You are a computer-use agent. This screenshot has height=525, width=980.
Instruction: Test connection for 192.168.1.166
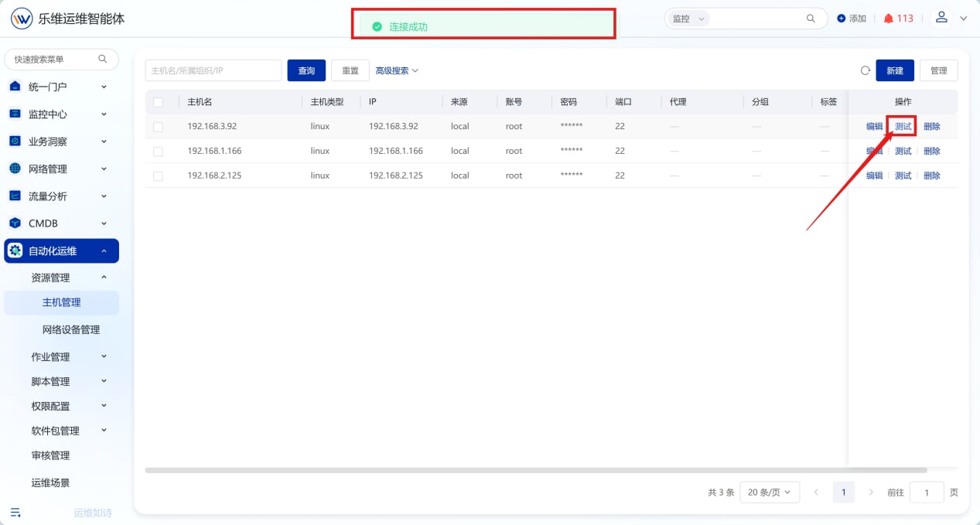click(903, 152)
